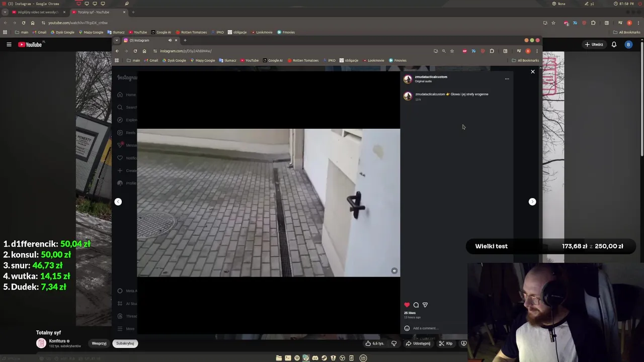Open Instagram More menu in sidebar

(126, 329)
